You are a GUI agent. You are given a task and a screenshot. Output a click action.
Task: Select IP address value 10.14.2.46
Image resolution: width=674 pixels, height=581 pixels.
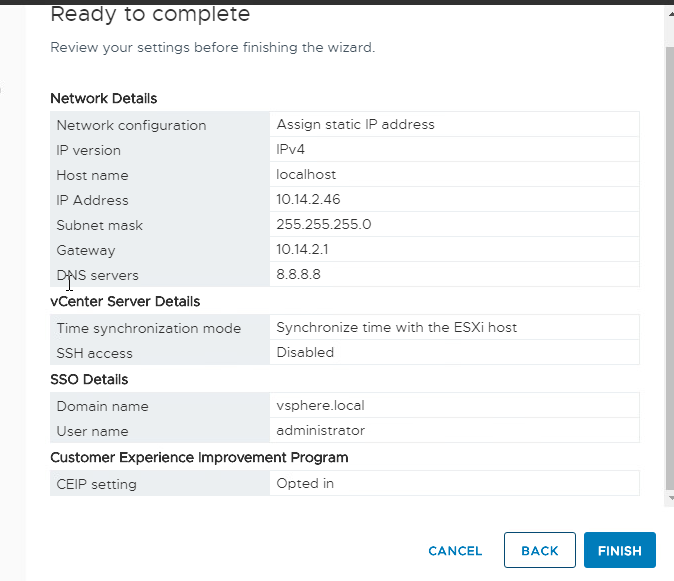click(x=308, y=199)
